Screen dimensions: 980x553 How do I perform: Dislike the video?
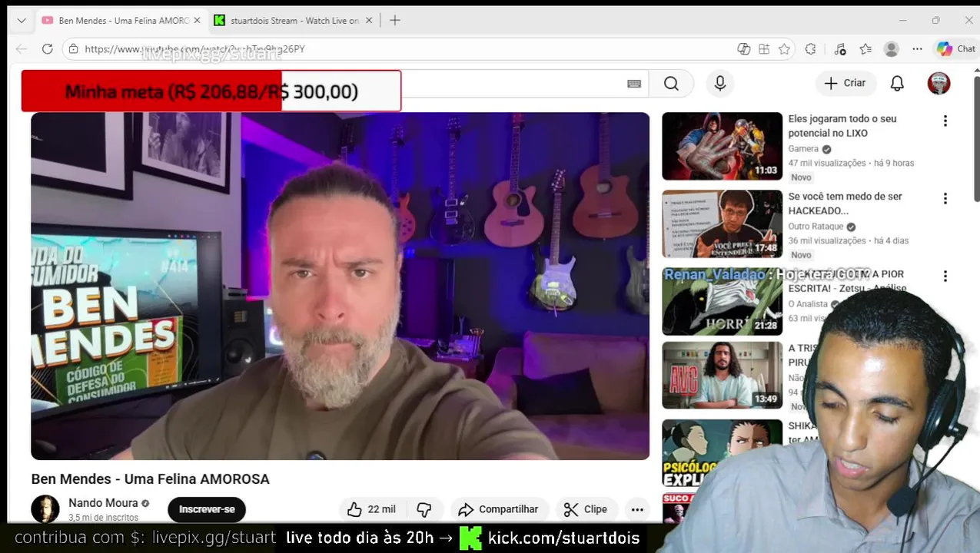point(424,509)
